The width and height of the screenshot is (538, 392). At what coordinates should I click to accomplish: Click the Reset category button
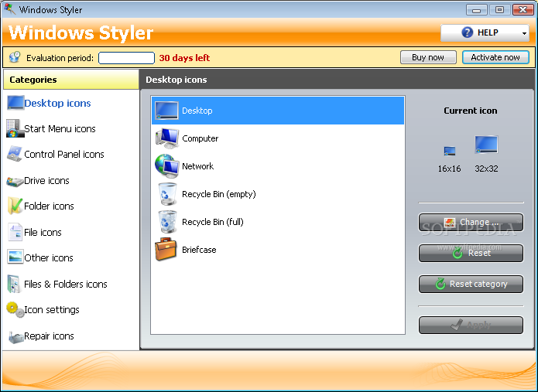[x=471, y=284]
